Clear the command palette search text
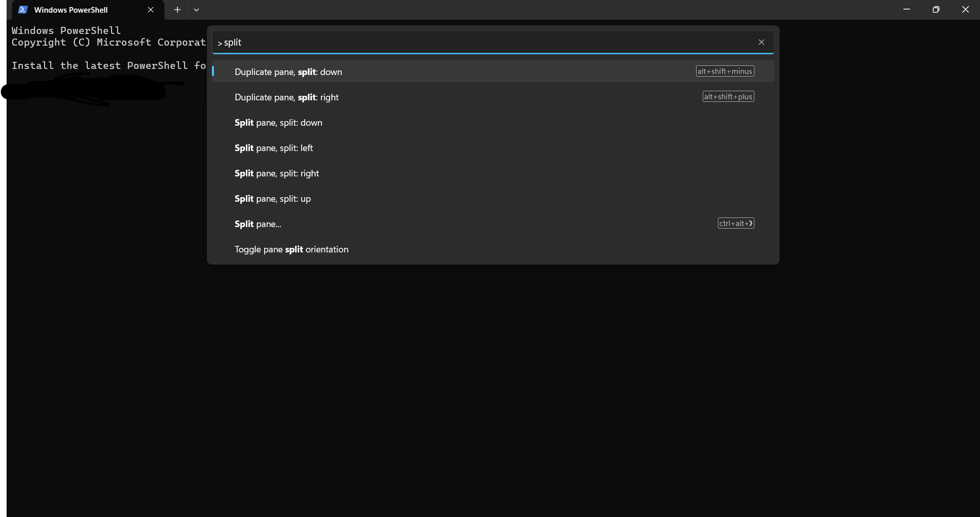This screenshot has width=980, height=517. (x=761, y=42)
